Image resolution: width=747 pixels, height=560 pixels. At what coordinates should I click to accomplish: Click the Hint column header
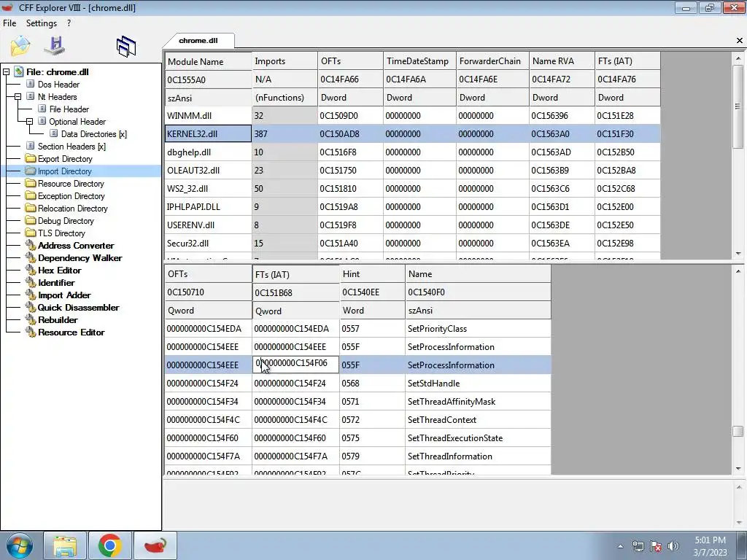tap(372, 274)
